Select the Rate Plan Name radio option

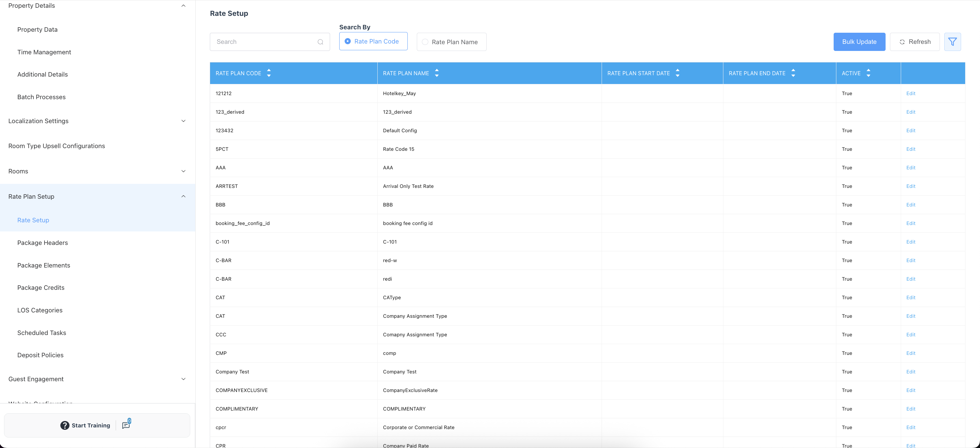coord(451,42)
